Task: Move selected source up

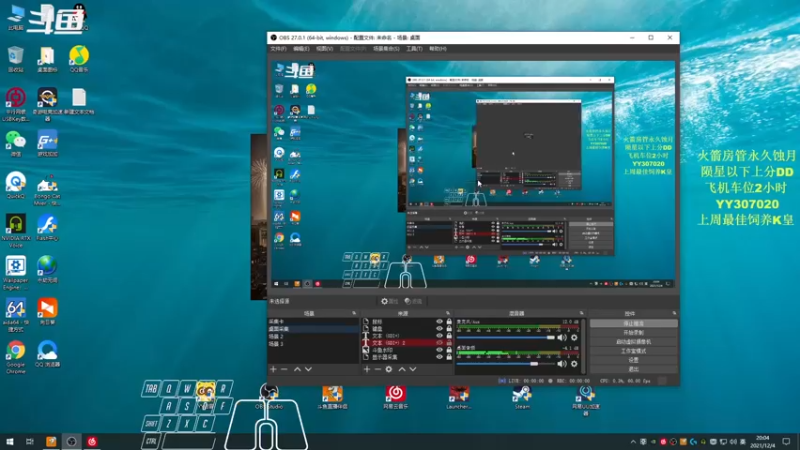Action: 402,369
